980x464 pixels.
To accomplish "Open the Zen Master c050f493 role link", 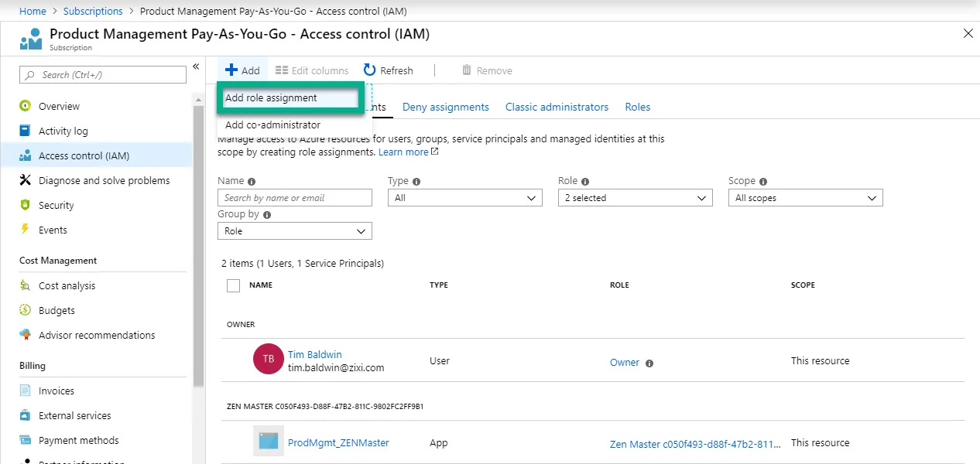I will coord(695,444).
